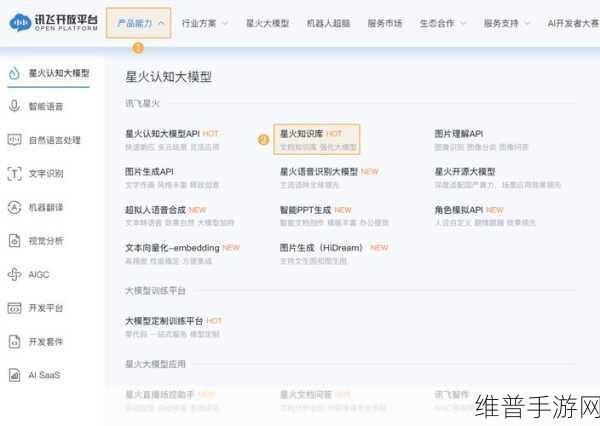Viewport: 600px width, 426px height.
Task: Click the 星火认知大模型 panel heading
Action: (168, 77)
